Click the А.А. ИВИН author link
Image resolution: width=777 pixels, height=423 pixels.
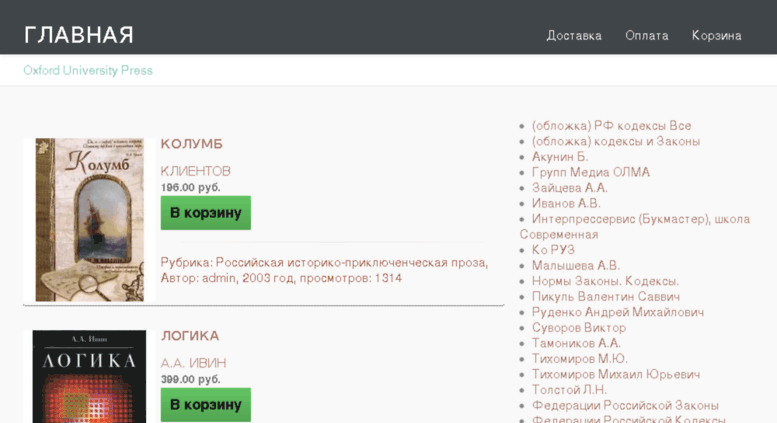point(193,363)
